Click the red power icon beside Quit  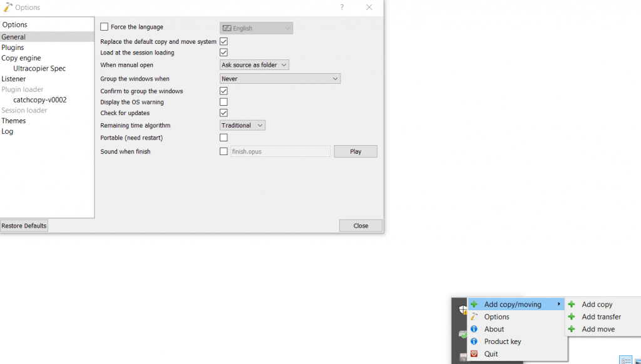pos(474,354)
